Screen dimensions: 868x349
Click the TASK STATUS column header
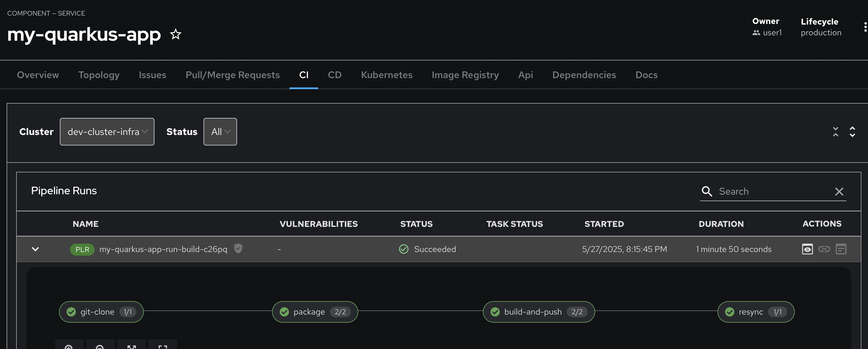514,224
